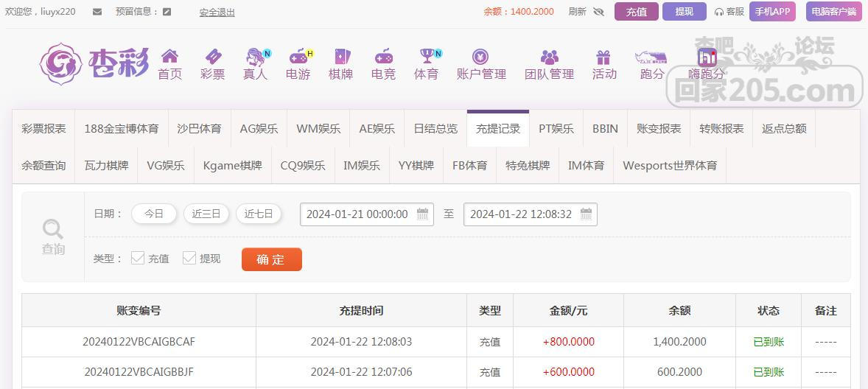Toggle balance visibility eye icon

[598, 12]
